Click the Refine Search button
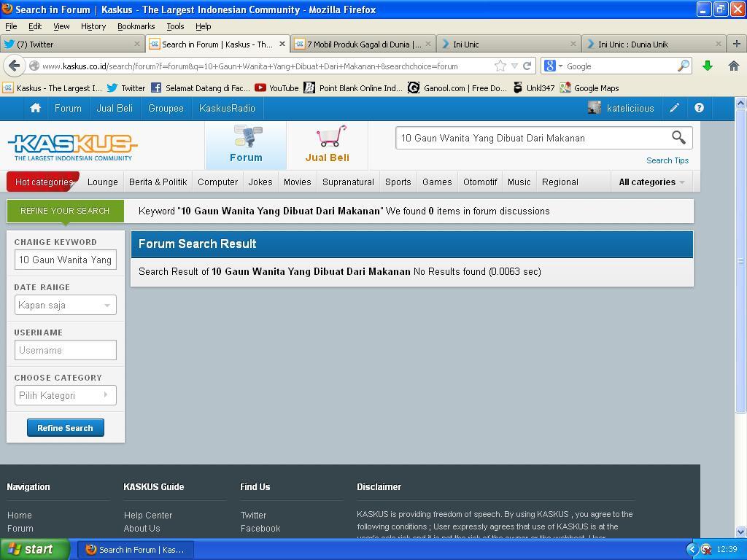This screenshot has width=747, height=560. click(65, 427)
